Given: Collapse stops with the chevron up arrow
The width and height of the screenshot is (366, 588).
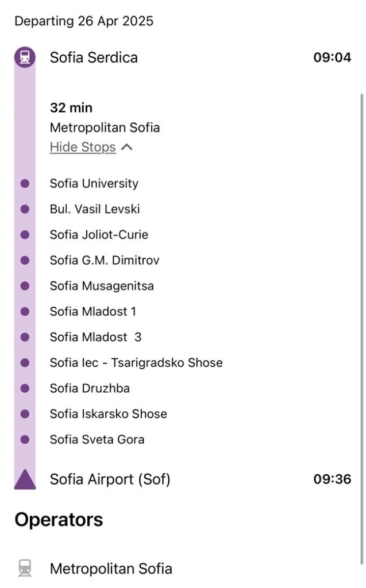Looking at the screenshot, I should 127,147.
